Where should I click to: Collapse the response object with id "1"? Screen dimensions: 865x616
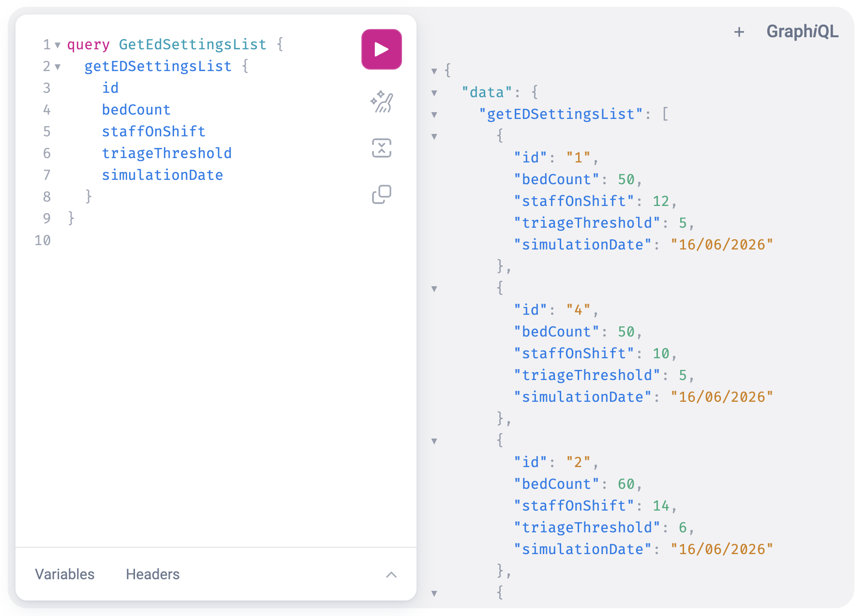pyautogui.click(x=434, y=136)
